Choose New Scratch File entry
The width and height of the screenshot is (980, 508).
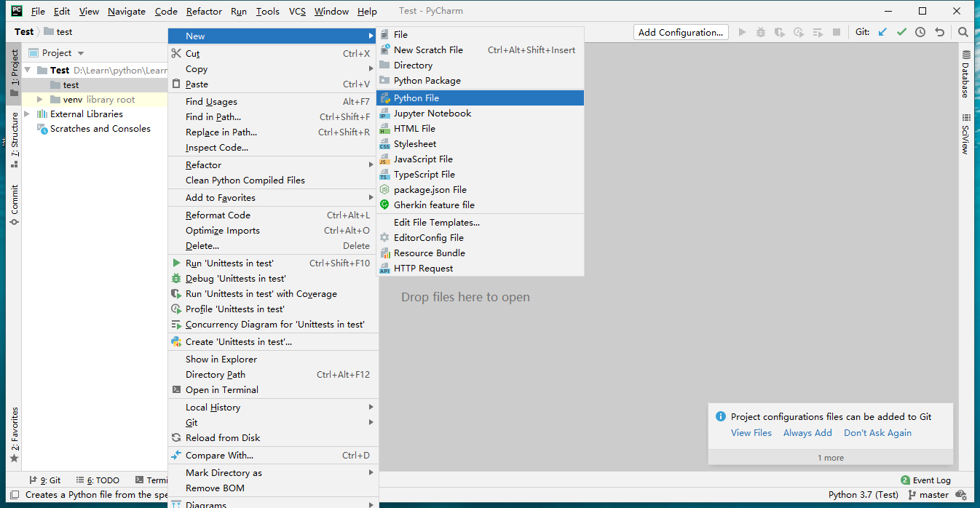(480, 50)
